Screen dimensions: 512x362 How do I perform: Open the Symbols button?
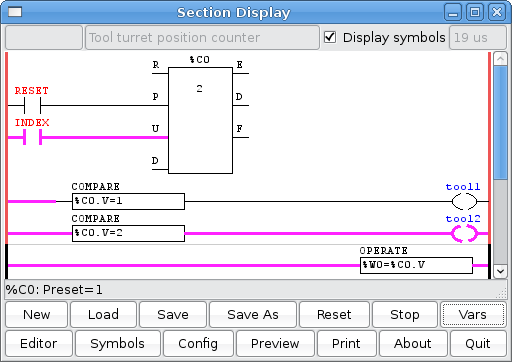click(117, 343)
